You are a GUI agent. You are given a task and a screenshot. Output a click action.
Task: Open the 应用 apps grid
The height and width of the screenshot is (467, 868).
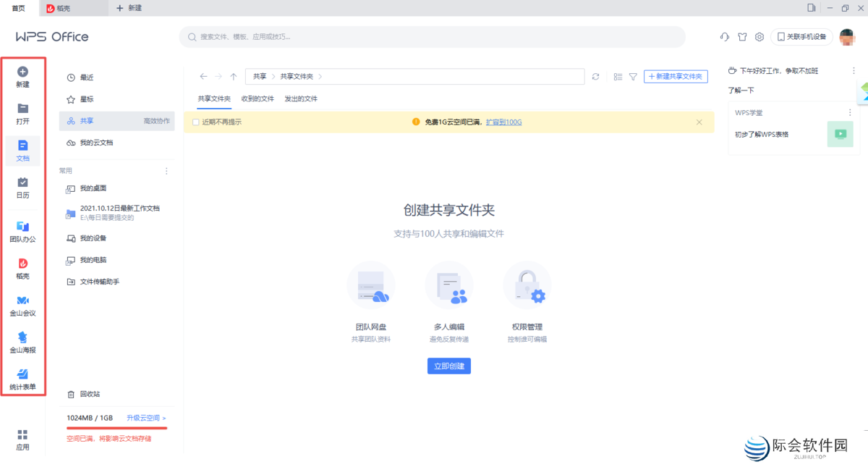[22, 434]
